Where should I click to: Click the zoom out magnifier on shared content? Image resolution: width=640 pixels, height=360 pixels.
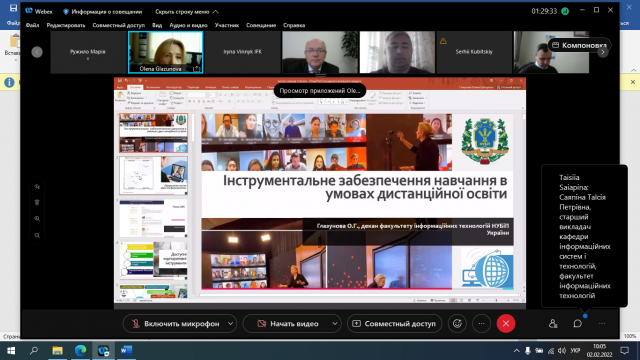(37, 236)
